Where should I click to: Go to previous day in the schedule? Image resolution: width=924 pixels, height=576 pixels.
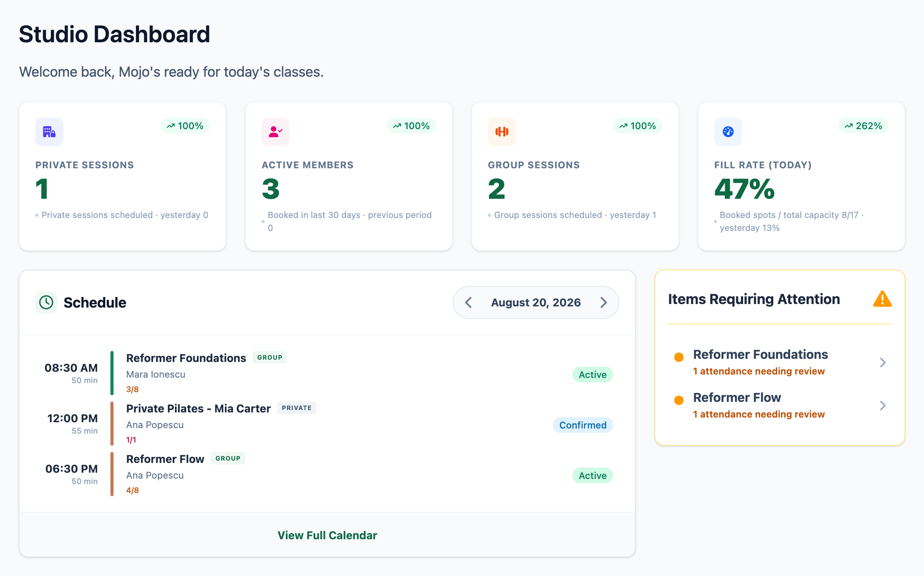click(x=469, y=302)
